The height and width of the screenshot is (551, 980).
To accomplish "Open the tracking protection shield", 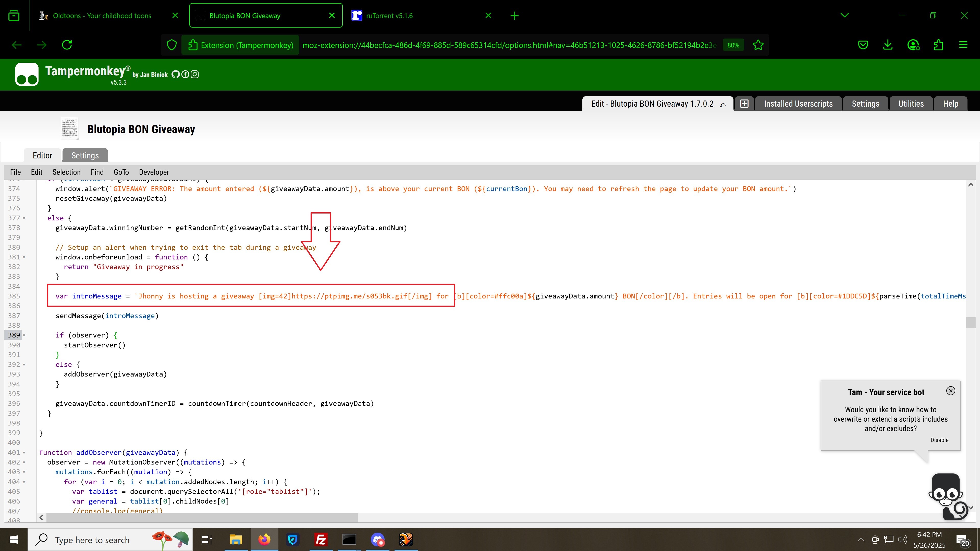I will coord(172,45).
